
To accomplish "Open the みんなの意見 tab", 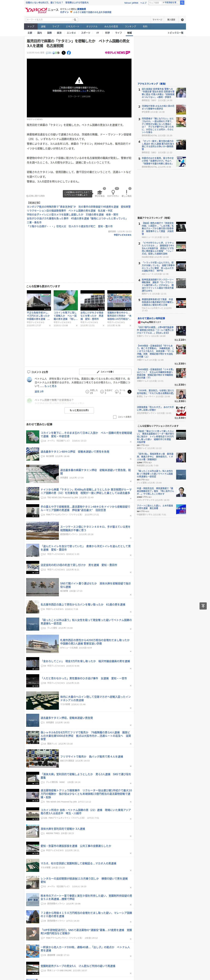I will 111,27.
